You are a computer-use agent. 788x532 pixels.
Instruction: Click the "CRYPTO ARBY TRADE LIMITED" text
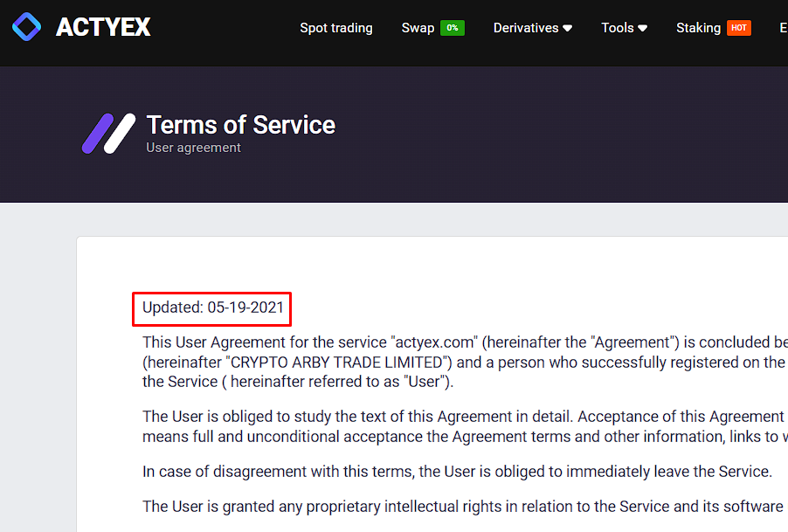pyautogui.click(x=336, y=362)
